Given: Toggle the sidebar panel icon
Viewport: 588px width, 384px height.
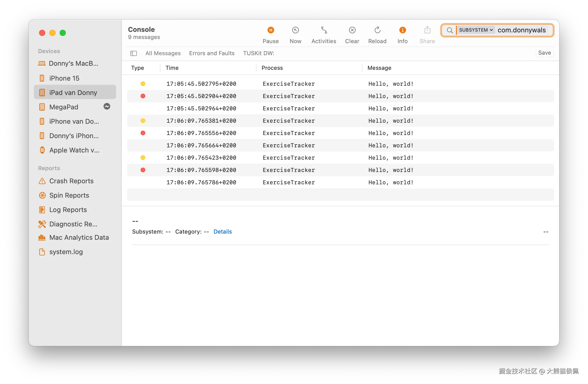Looking at the screenshot, I should tap(133, 53).
